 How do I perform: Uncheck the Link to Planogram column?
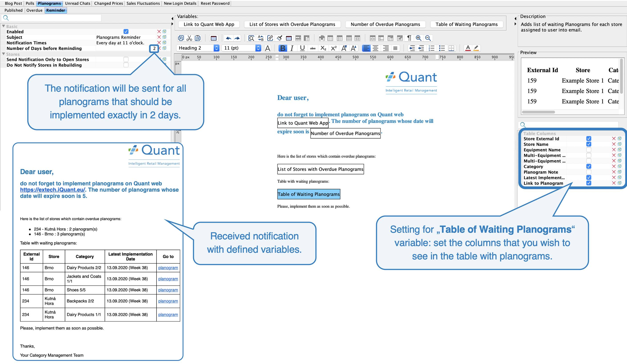(589, 183)
